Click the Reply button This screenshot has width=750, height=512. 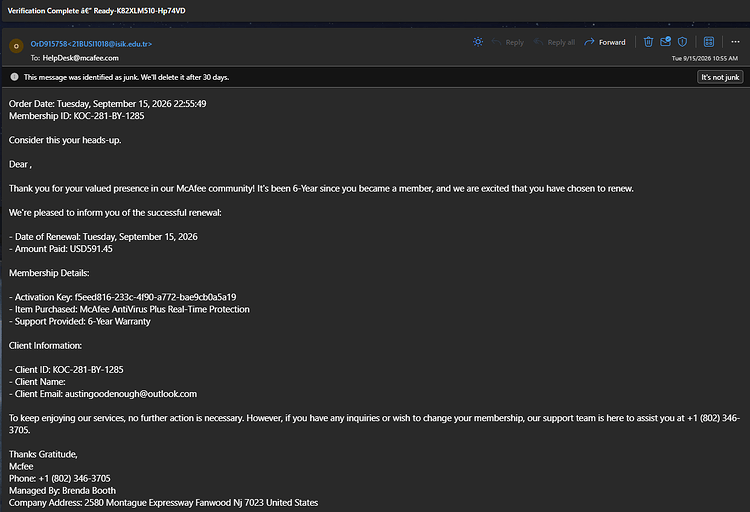click(508, 42)
